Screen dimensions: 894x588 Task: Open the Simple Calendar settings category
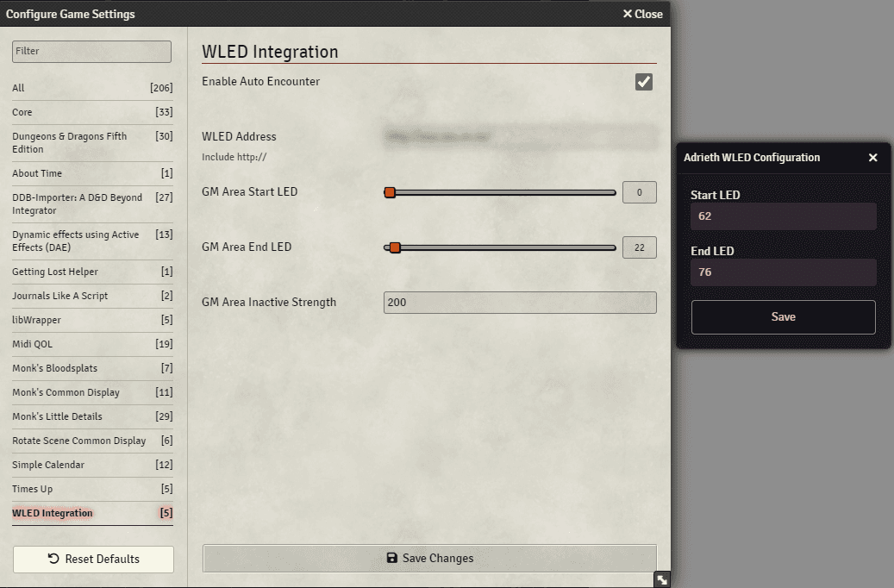(47, 464)
